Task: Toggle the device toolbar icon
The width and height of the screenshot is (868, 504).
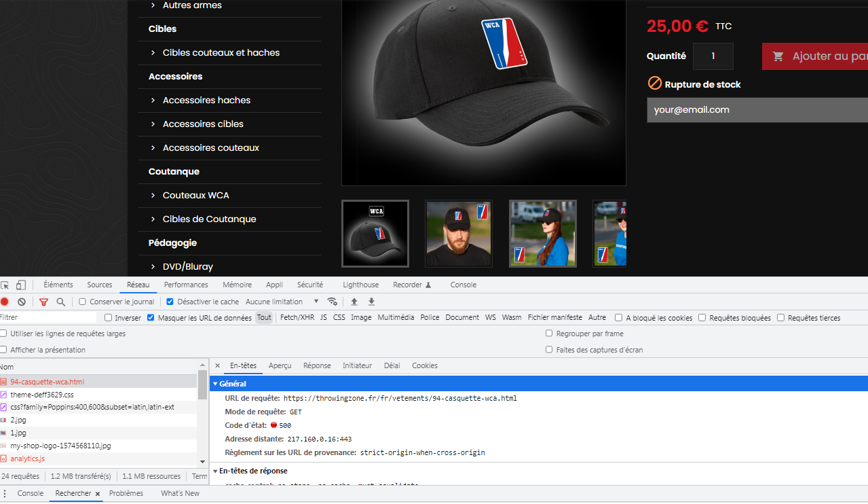Action: coord(21,285)
